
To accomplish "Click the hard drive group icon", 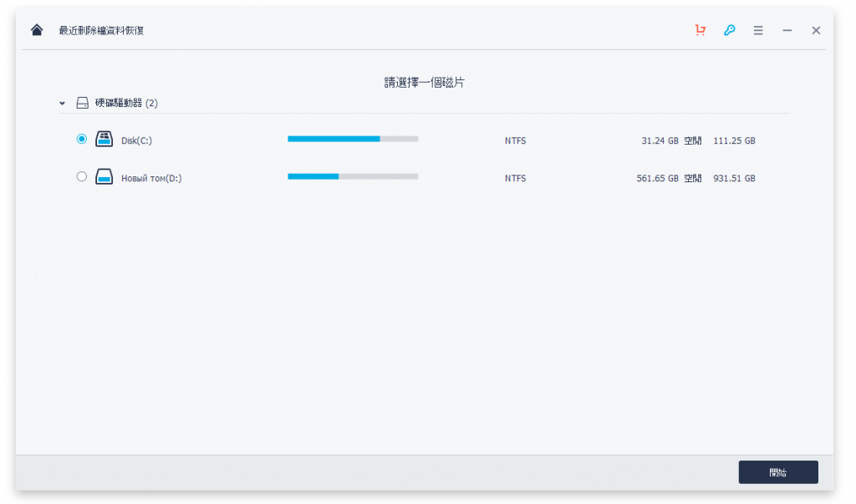I will [x=82, y=104].
